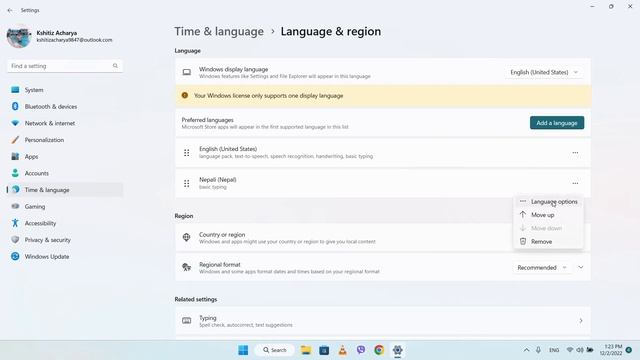Click the search magnifier in Find a setting
This screenshot has width=640, height=360.
coord(115,66)
